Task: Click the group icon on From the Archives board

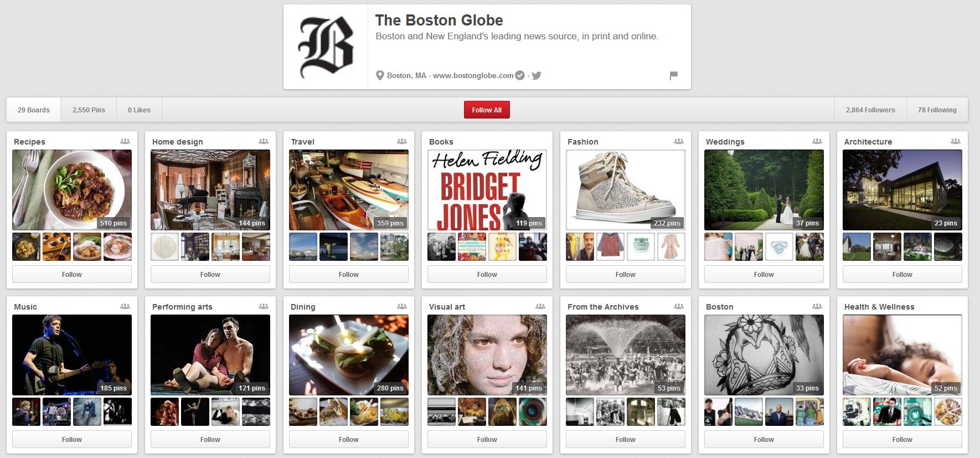Action: point(679,306)
